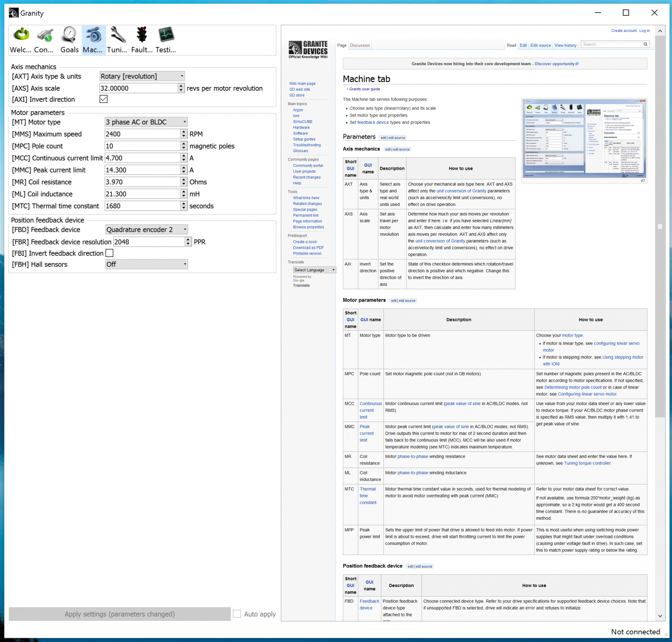Click Coil inductance spinner arrows
This screenshot has height=642, width=672.
coord(184,194)
